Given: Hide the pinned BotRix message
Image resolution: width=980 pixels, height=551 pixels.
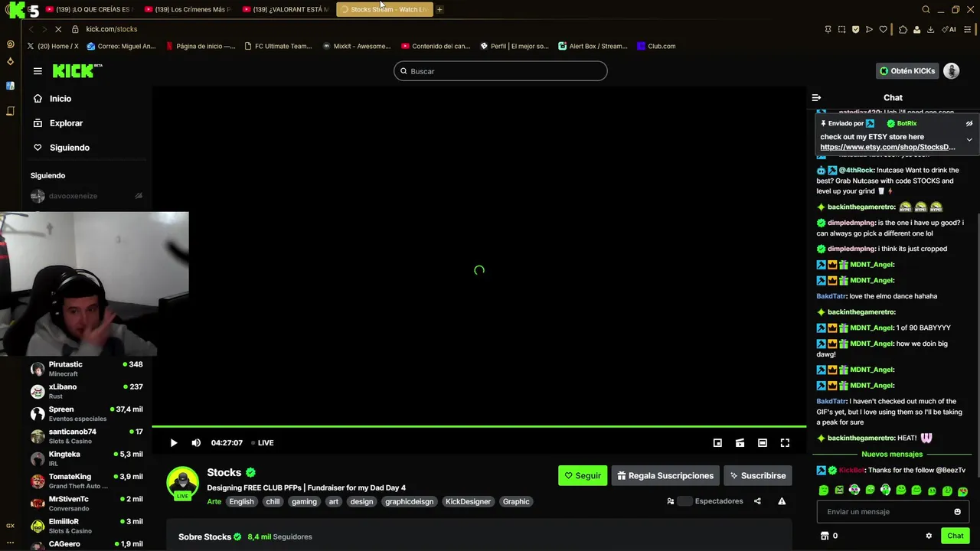Looking at the screenshot, I should click(x=969, y=123).
